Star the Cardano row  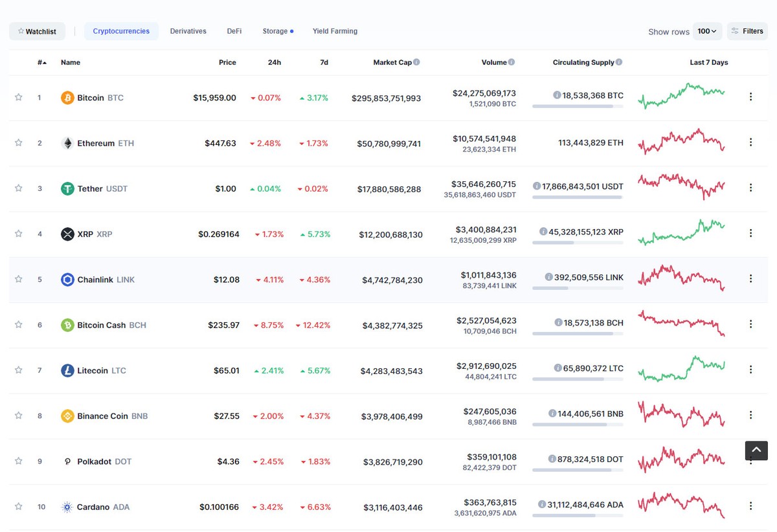(x=18, y=507)
